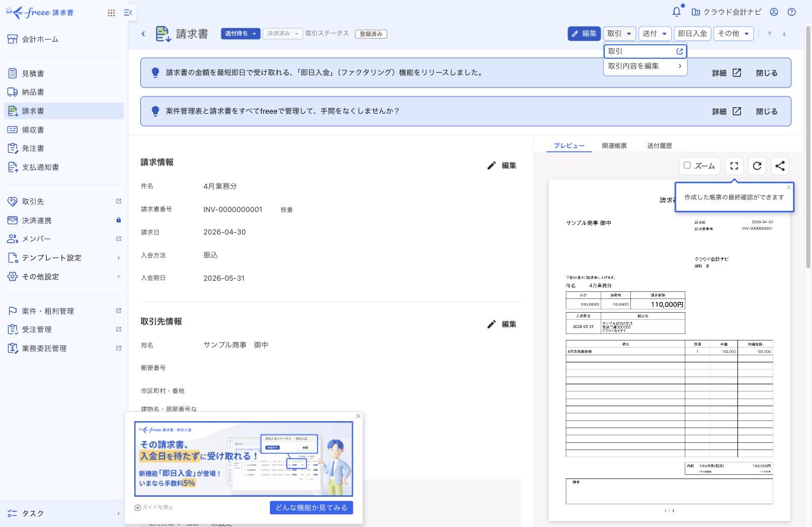Select ガイドを停止 radio option
The height and width of the screenshot is (527, 812).
click(x=138, y=507)
